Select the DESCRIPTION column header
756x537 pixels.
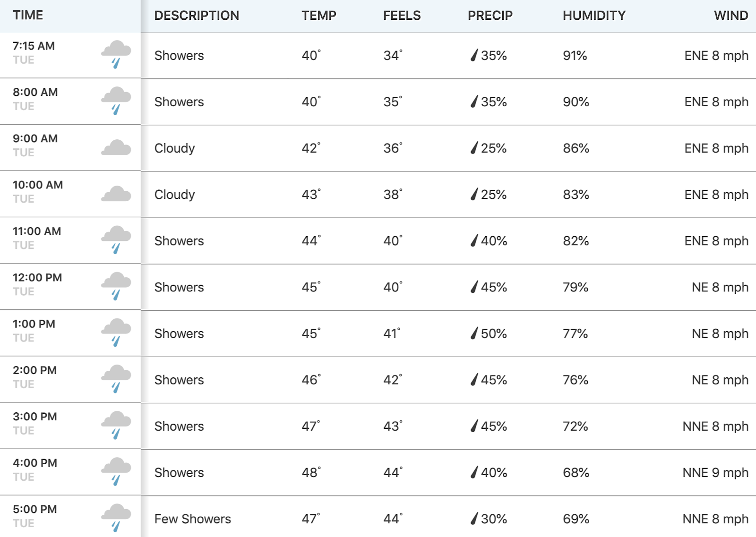197,15
